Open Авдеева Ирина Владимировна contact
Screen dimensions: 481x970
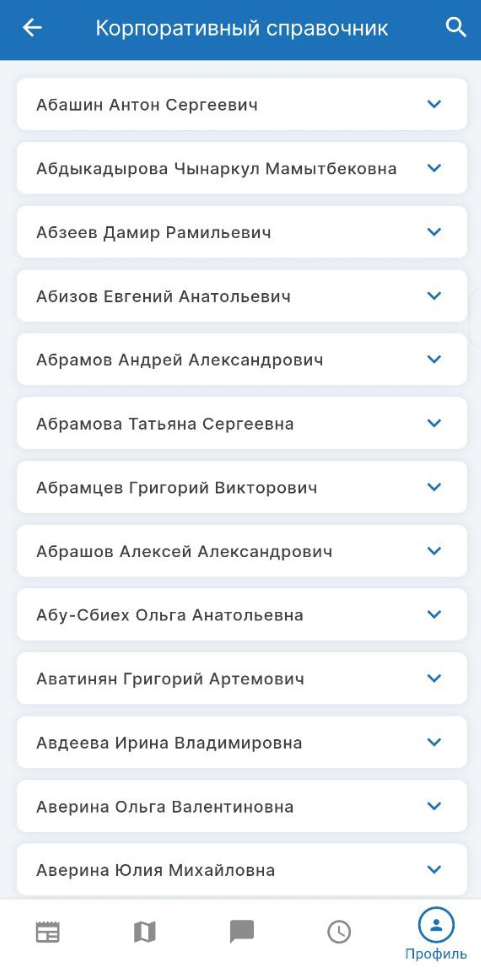(x=242, y=742)
